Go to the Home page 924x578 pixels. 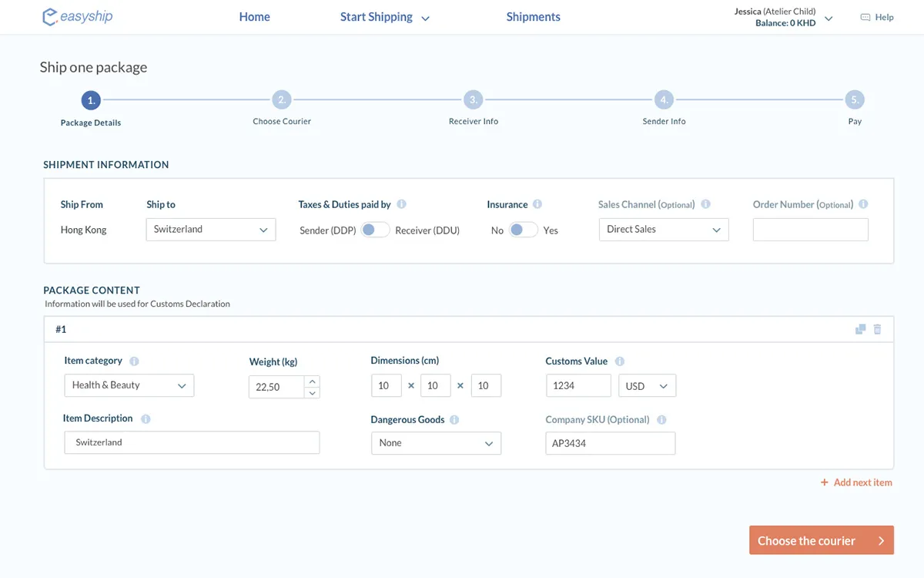(255, 17)
